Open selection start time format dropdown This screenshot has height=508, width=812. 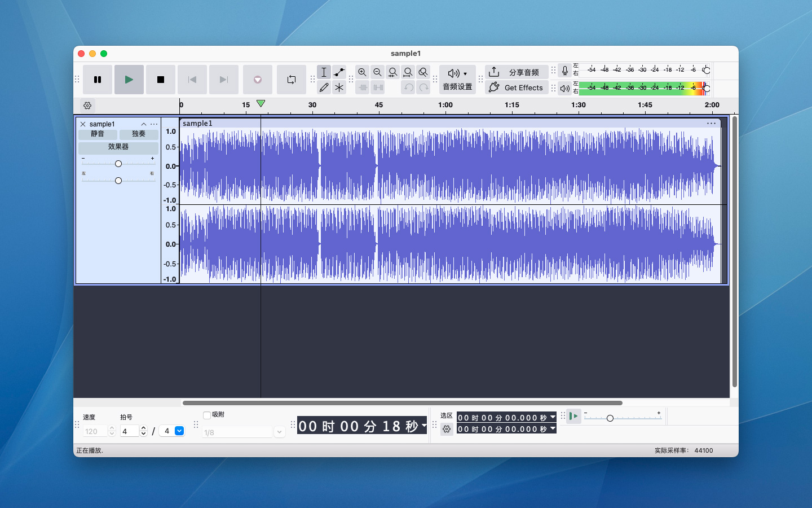[553, 417]
